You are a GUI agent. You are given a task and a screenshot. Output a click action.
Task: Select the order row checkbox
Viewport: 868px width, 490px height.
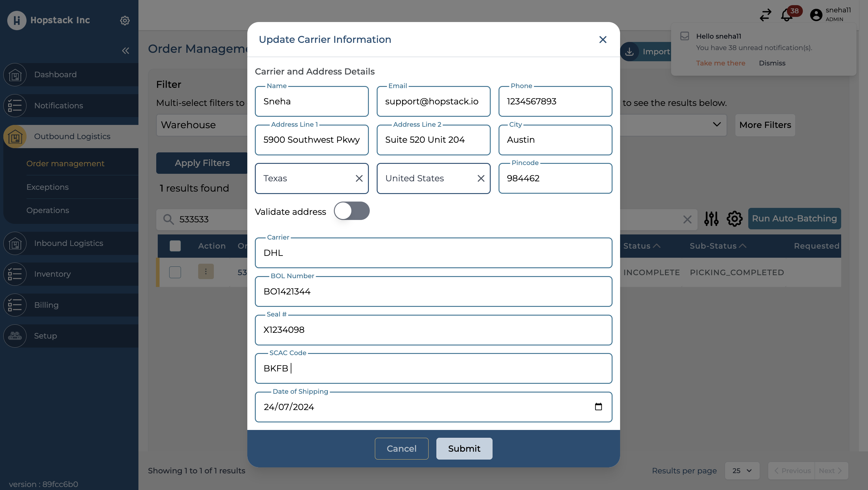(175, 272)
